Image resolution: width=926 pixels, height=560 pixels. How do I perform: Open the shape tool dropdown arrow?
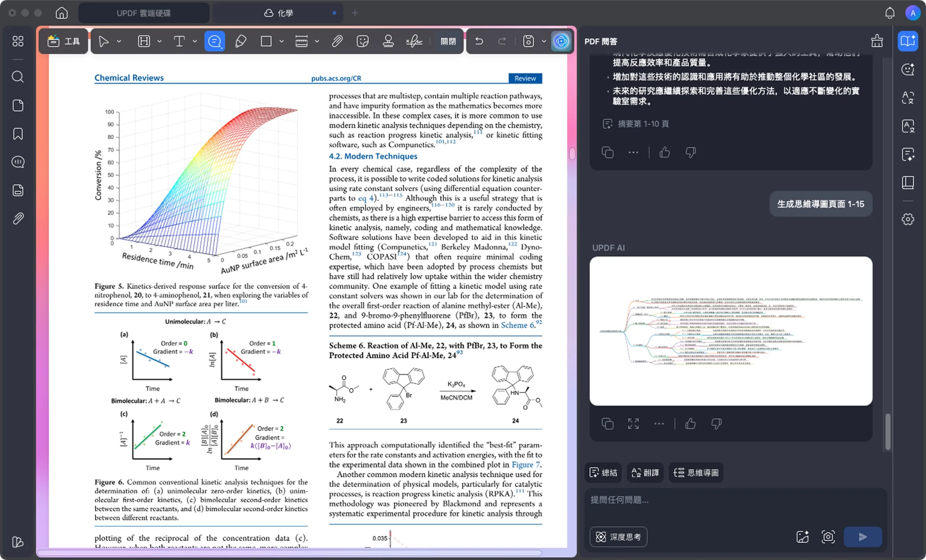(281, 41)
